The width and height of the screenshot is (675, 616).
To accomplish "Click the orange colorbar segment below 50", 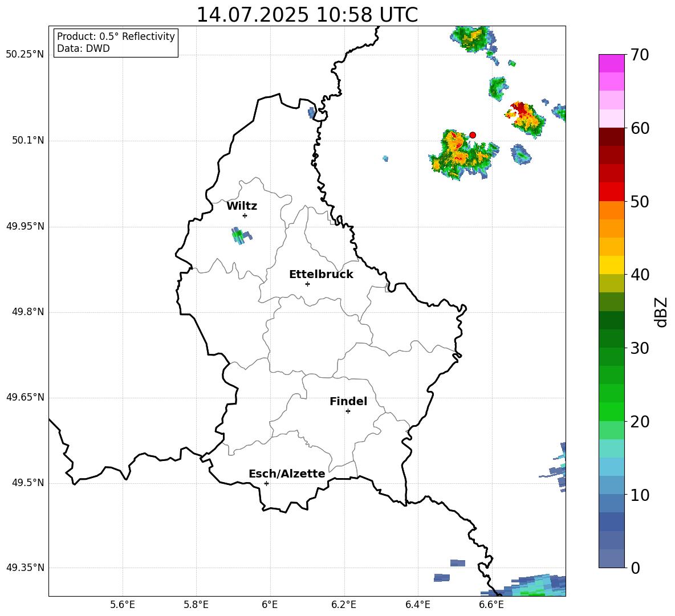I will [x=611, y=210].
